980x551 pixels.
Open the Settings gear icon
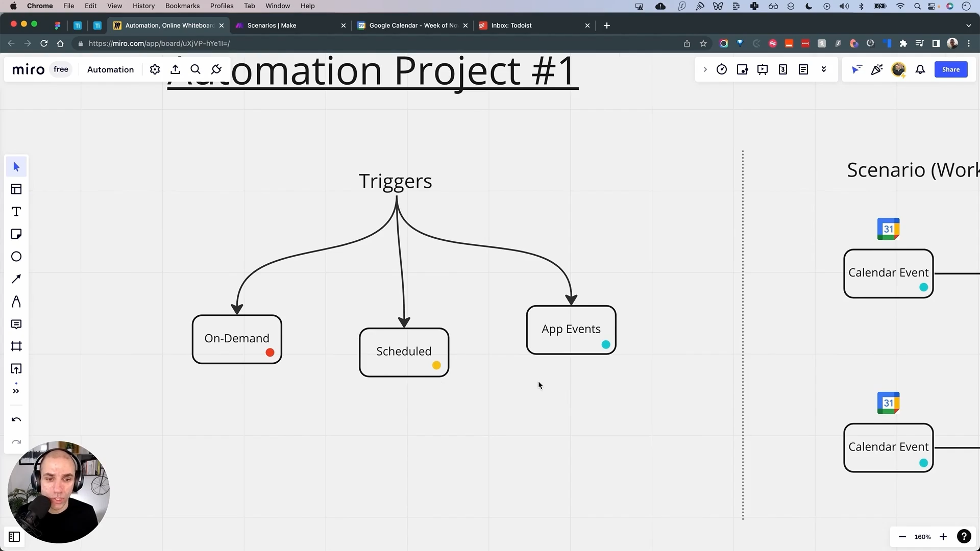pyautogui.click(x=155, y=69)
